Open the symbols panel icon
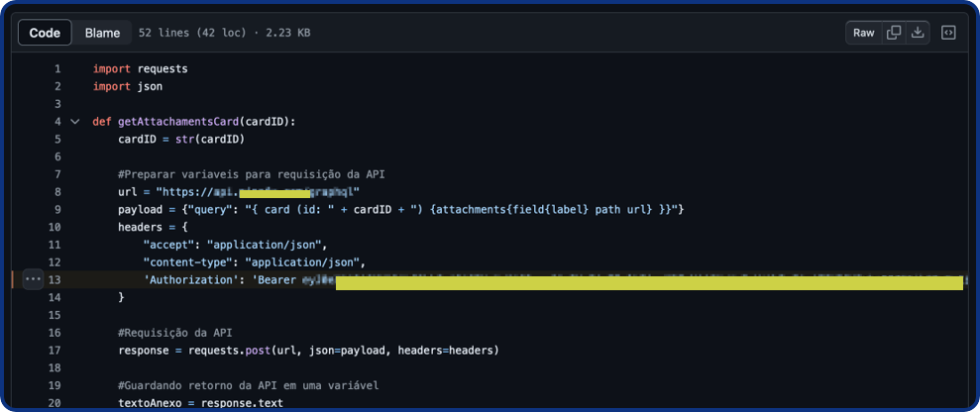The height and width of the screenshot is (412, 980). pyautogui.click(x=948, y=33)
